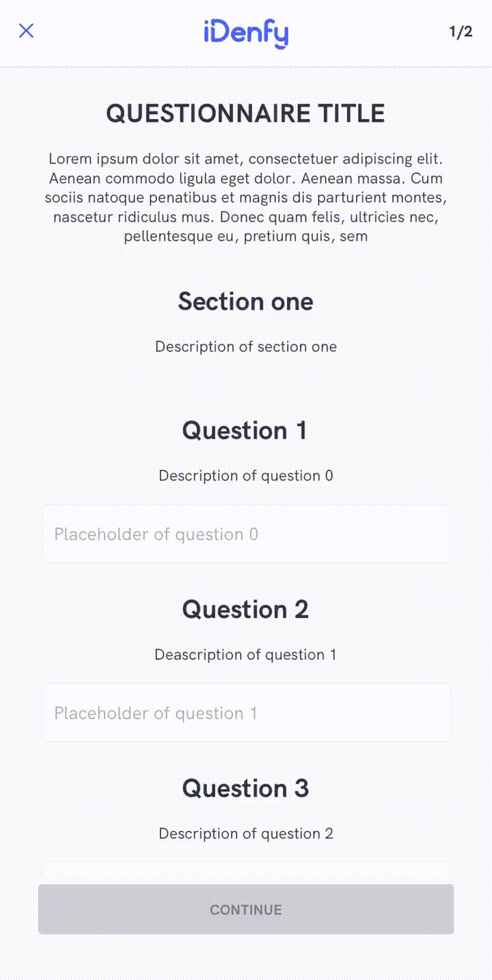Click the iDenfy logo
The width and height of the screenshot is (492, 980).
pyautogui.click(x=246, y=33)
